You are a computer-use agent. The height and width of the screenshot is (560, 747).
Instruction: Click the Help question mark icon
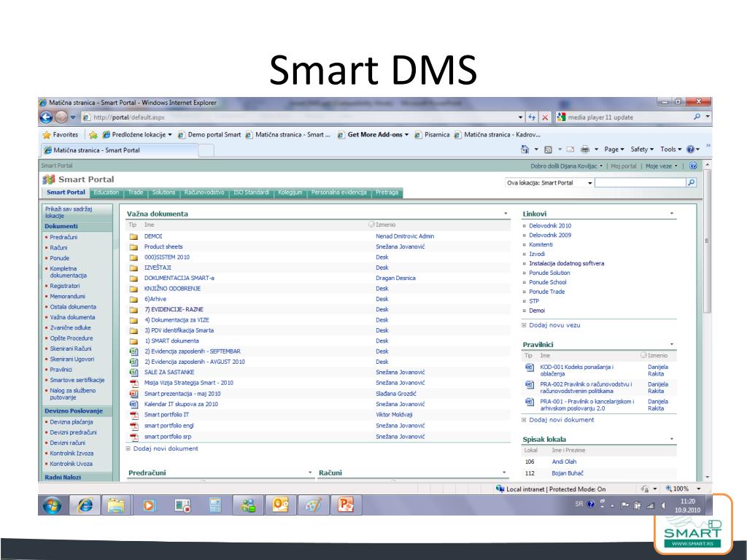(x=690, y=149)
